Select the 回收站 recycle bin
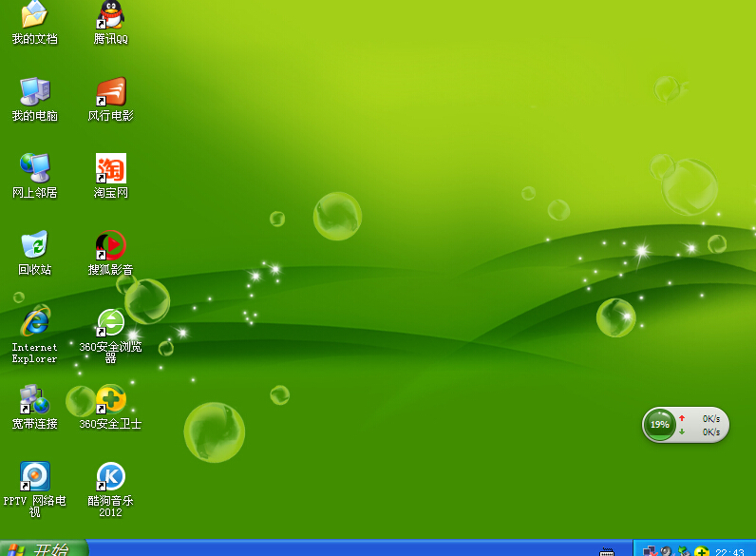 pos(34,245)
